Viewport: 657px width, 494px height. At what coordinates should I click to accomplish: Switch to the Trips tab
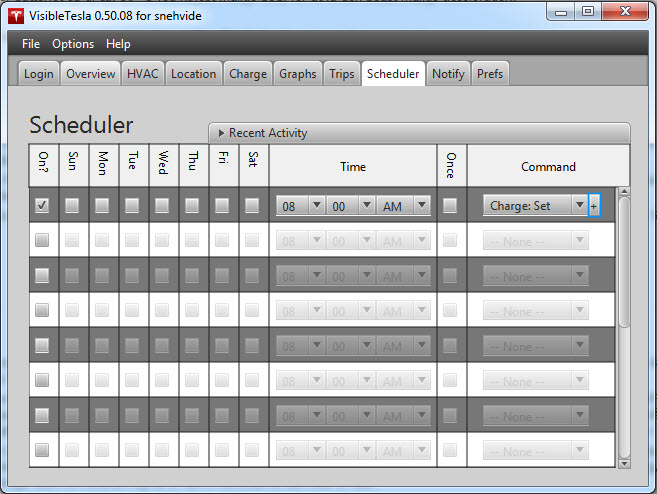click(x=341, y=74)
